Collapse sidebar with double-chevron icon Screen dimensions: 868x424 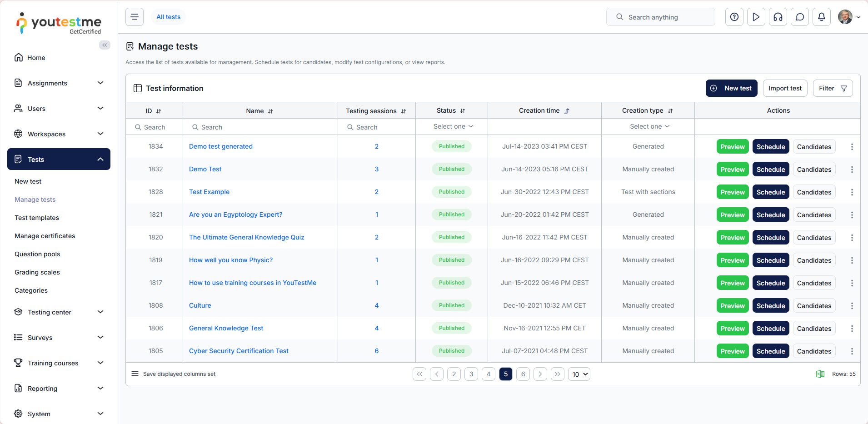pyautogui.click(x=105, y=45)
